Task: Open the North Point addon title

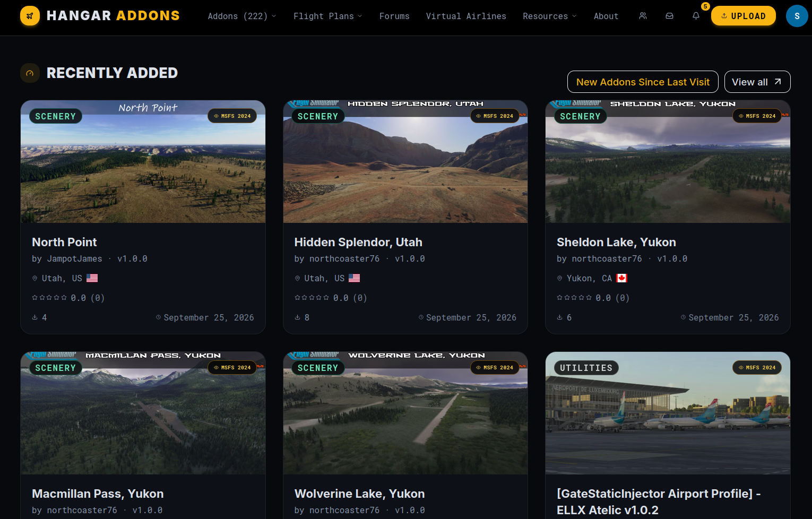Action: [64, 242]
